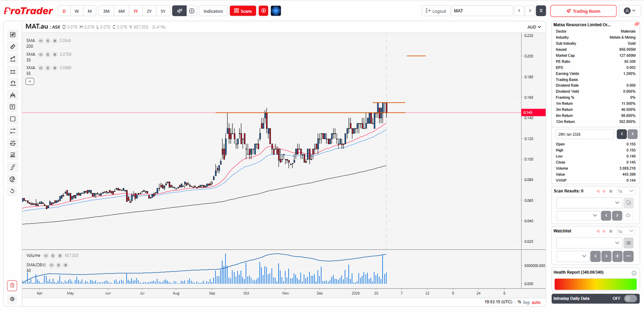
Task: Set chart range to 6M
Action: pos(121,11)
